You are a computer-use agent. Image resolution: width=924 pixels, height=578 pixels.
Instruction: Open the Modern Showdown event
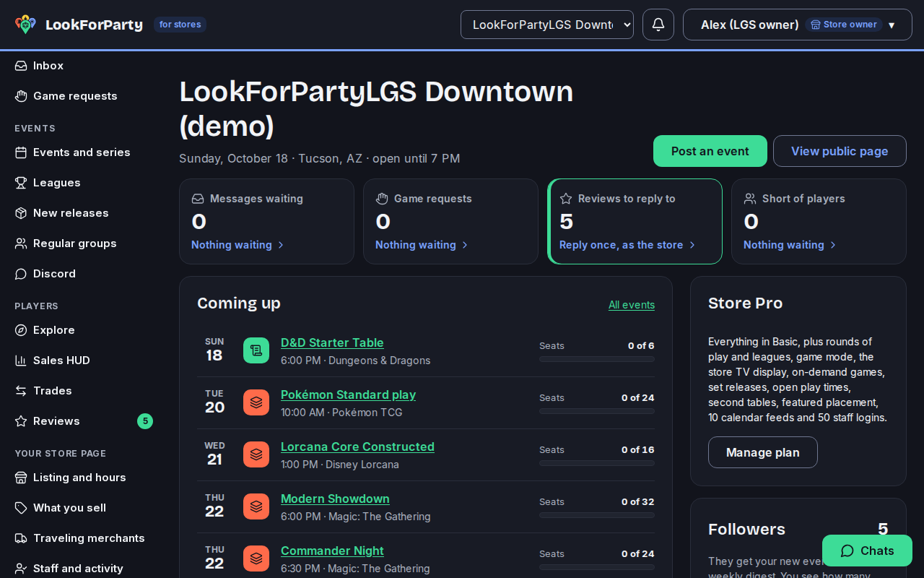pyautogui.click(x=335, y=499)
